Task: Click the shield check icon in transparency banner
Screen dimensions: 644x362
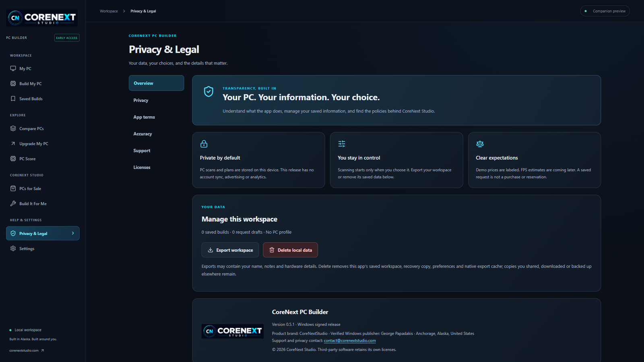Action: (x=208, y=92)
